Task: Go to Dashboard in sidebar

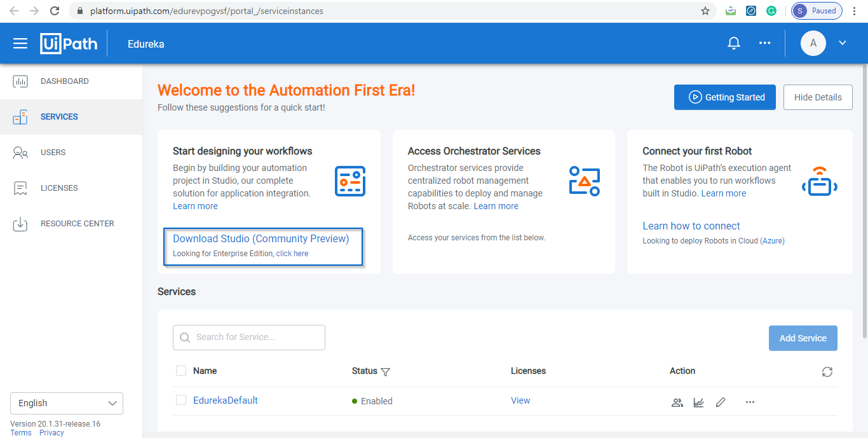Action: click(71, 81)
